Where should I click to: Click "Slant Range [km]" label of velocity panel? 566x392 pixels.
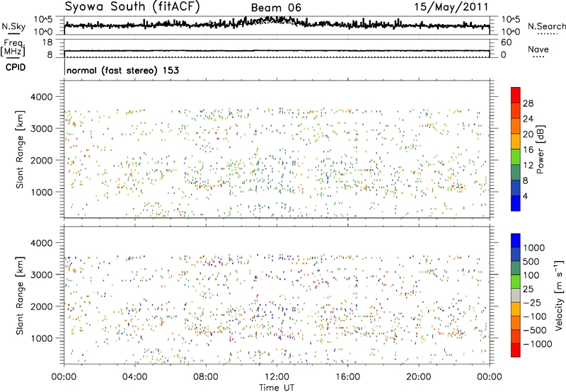pyautogui.click(x=20, y=295)
